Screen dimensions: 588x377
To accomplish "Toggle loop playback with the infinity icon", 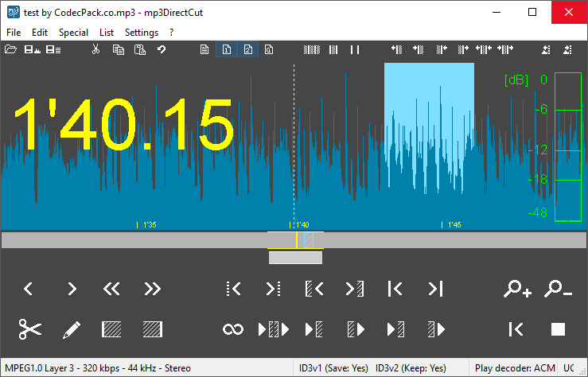I will [x=233, y=329].
